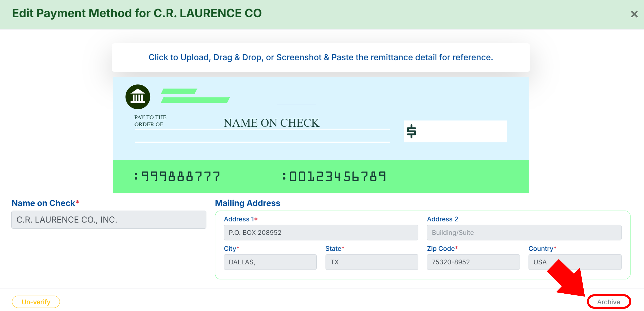Screen dimensions: 644x311
Task: Click the Address 1 input field
Action: (321, 233)
